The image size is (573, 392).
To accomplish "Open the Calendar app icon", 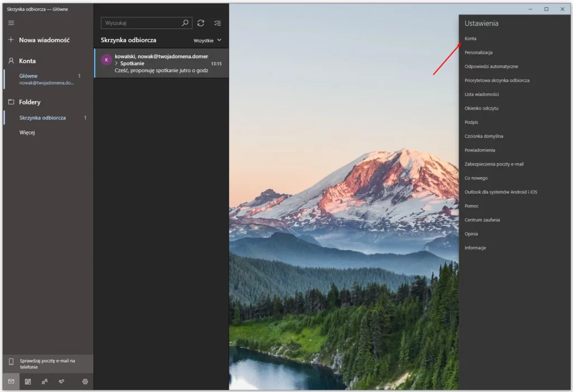I will tap(28, 381).
